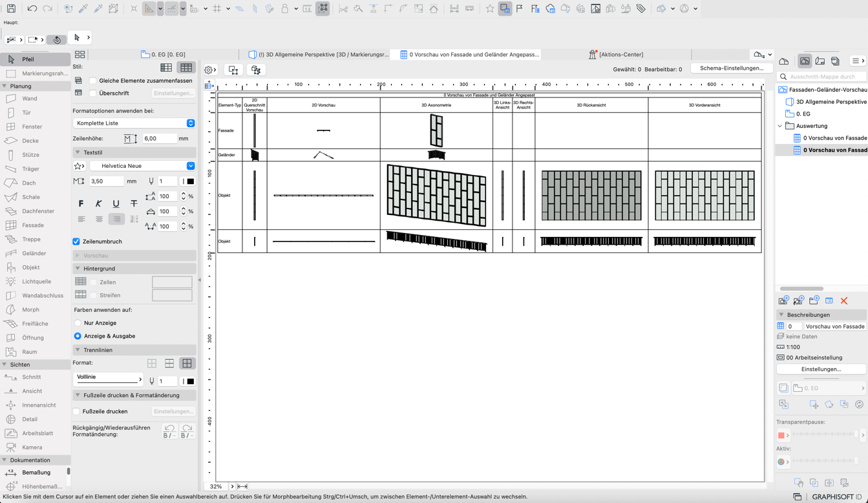Enable the Überschrift checkbox
868x503 pixels.
coord(93,93)
